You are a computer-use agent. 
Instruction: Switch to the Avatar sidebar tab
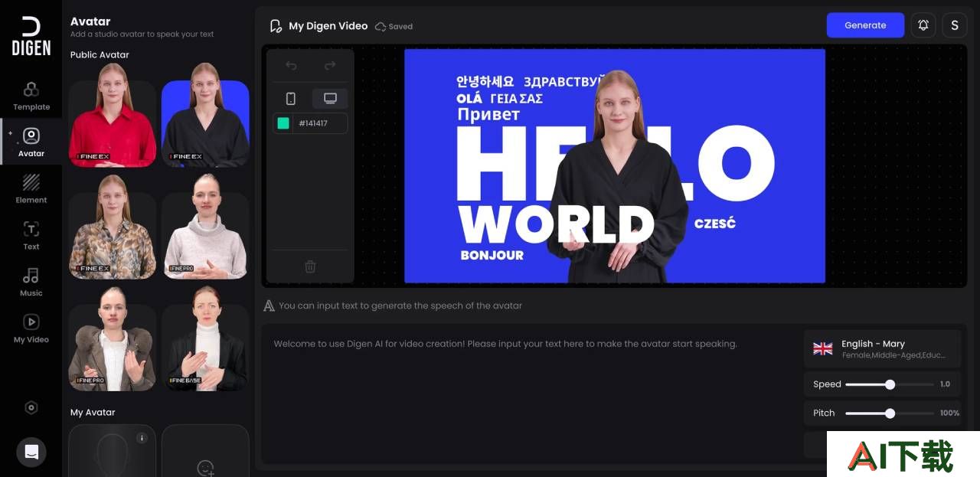[x=31, y=142]
